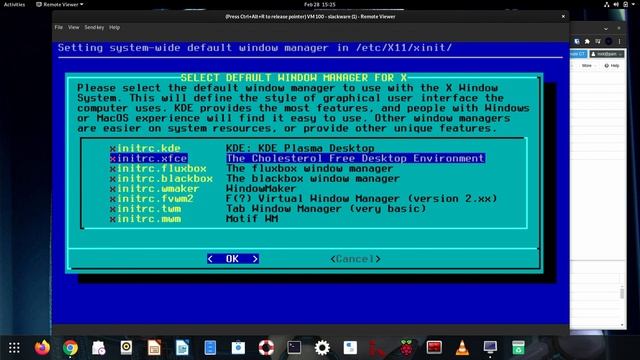This screenshot has height=360, width=640.
Task: Open Remote Viewer monitor icon in dock
Action: click(490, 348)
